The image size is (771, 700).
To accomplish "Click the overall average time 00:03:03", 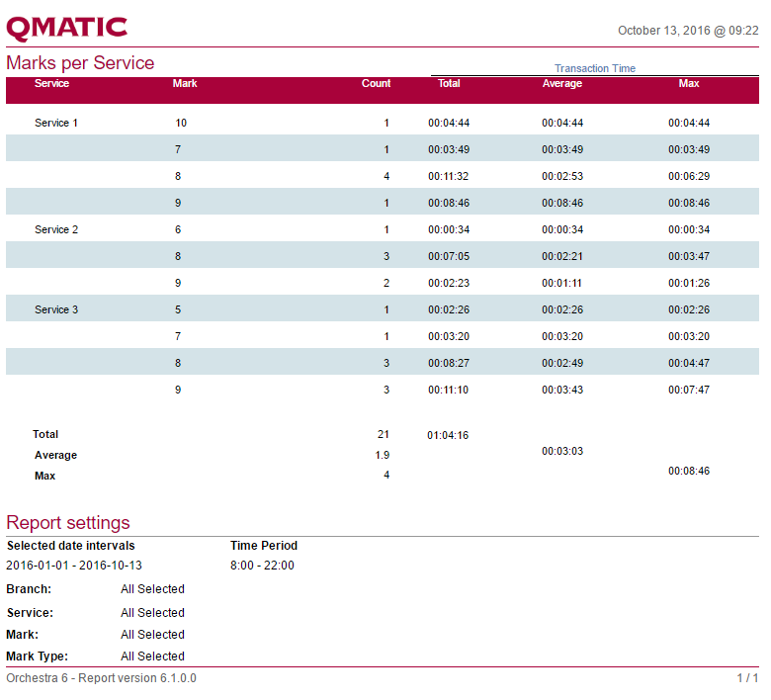I will coord(561,452).
